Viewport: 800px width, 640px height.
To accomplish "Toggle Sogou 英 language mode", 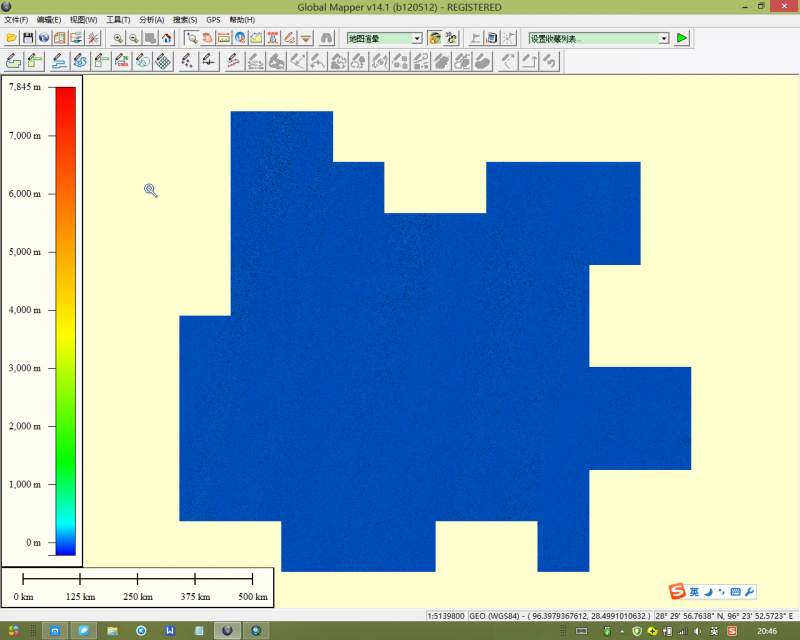I will 694,592.
